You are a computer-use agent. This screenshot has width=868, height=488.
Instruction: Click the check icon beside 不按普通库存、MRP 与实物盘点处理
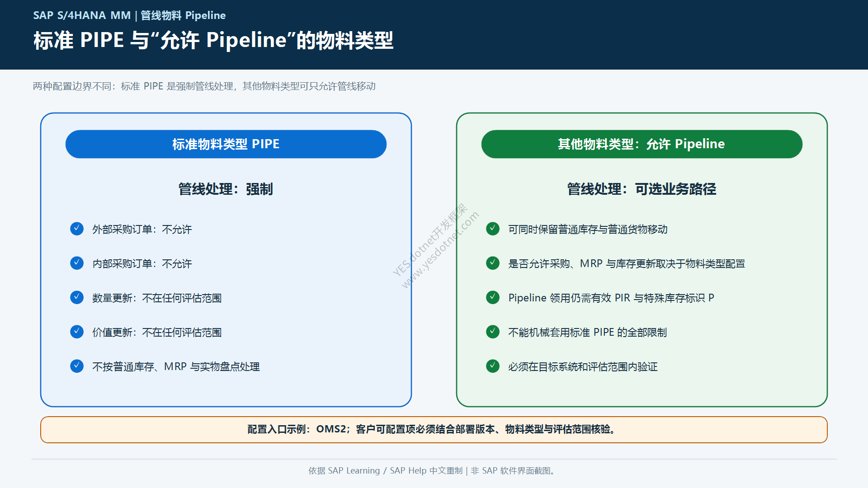tap(77, 366)
